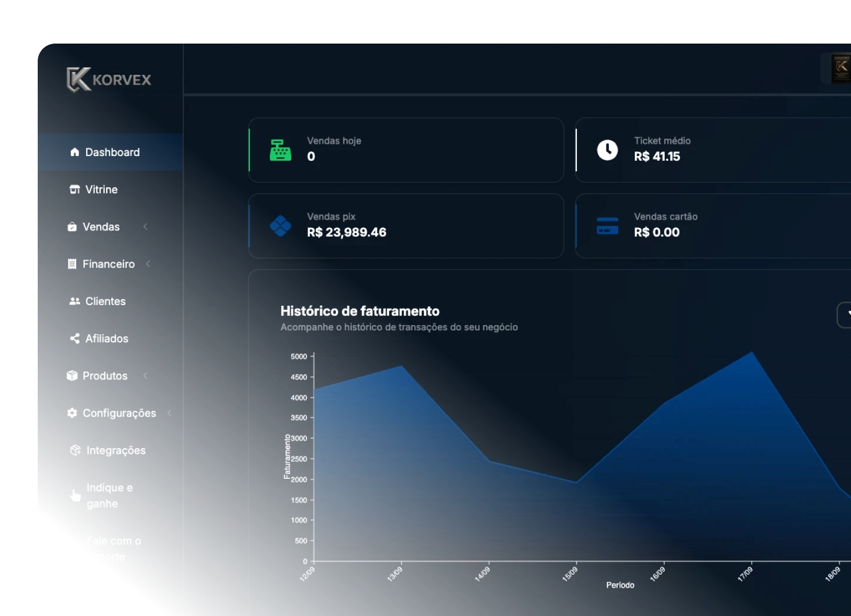Click the chart subtitle about transações

point(399,327)
